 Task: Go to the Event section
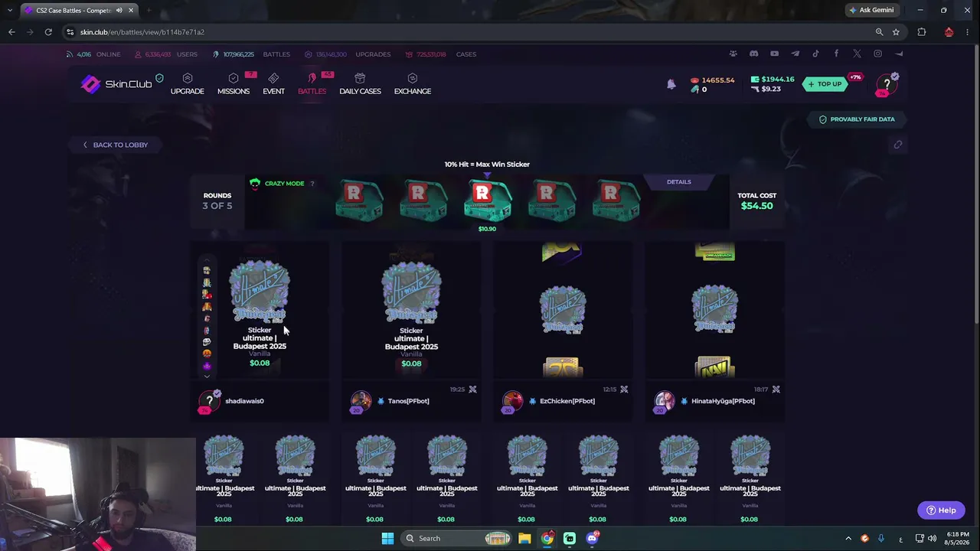click(x=273, y=84)
